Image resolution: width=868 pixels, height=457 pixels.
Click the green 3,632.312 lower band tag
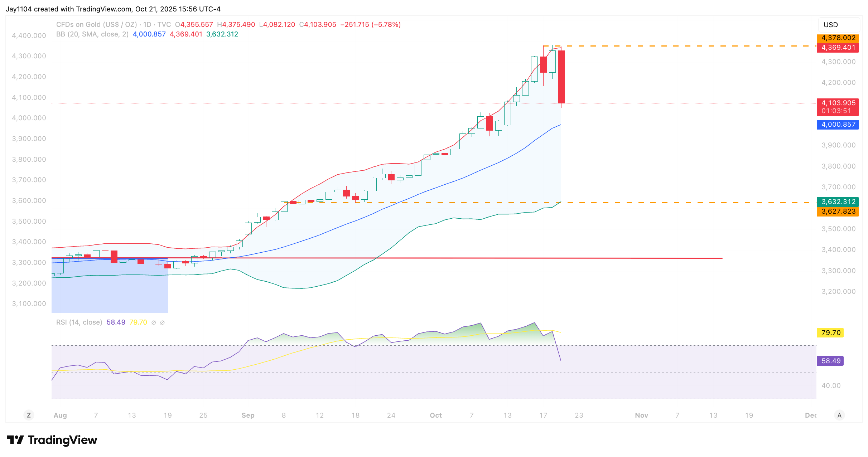click(838, 201)
